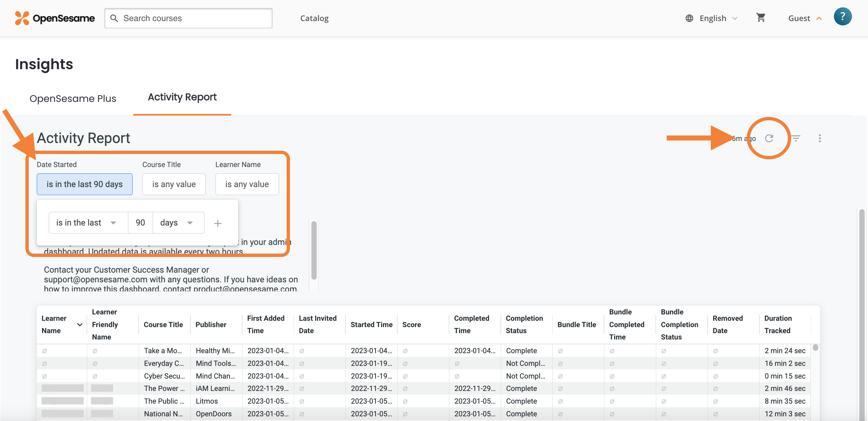Click the text panel scrollbar
Screen dimensions: 868x421
click(314, 250)
